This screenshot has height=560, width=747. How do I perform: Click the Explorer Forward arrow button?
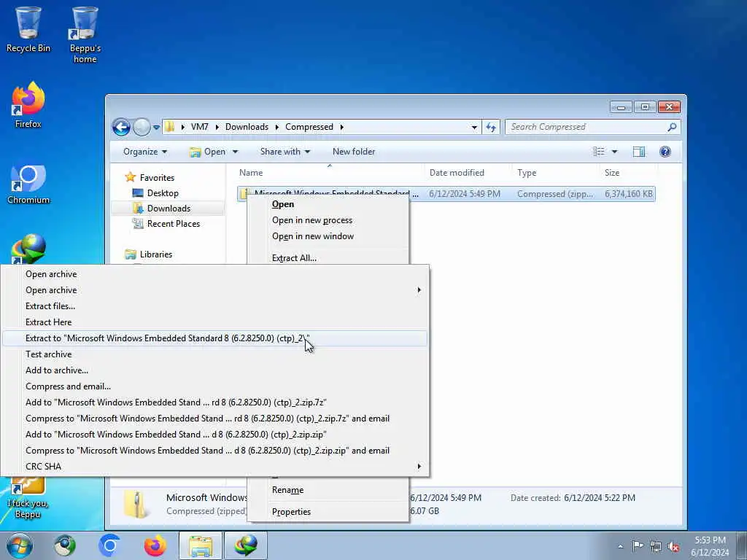pos(142,127)
